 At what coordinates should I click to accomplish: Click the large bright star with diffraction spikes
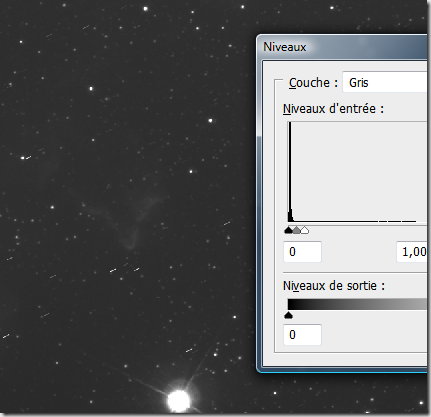click(x=179, y=400)
